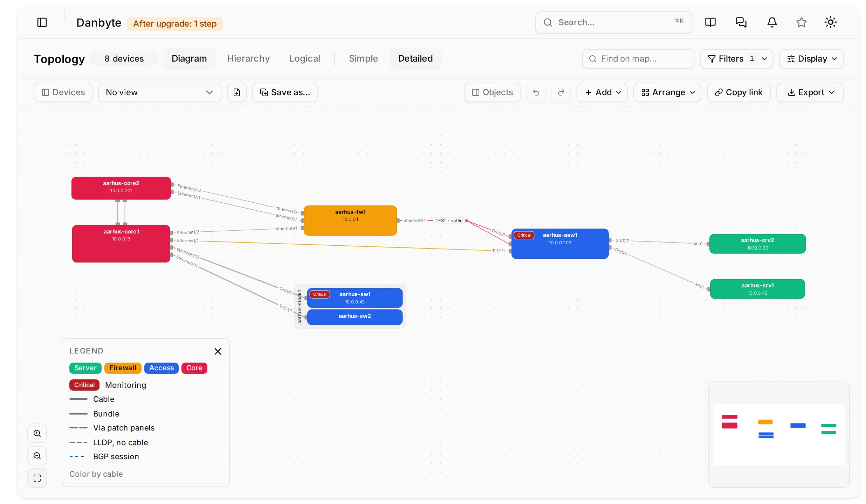Click the 8 devices badge
The image size is (866, 504).
click(124, 59)
